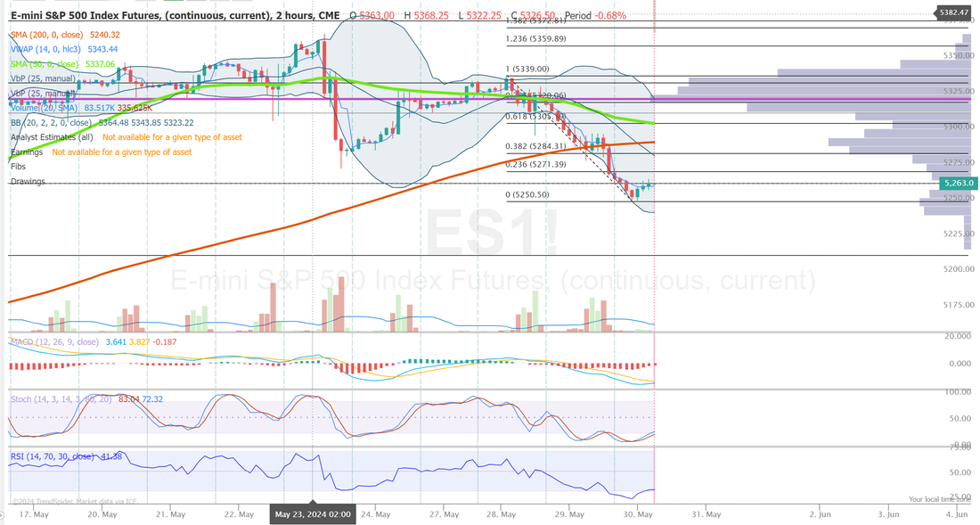Viewport: 980px width, 525px height.
Task: Click the 27. May date on time axis
Action: (x=445, y=514)
